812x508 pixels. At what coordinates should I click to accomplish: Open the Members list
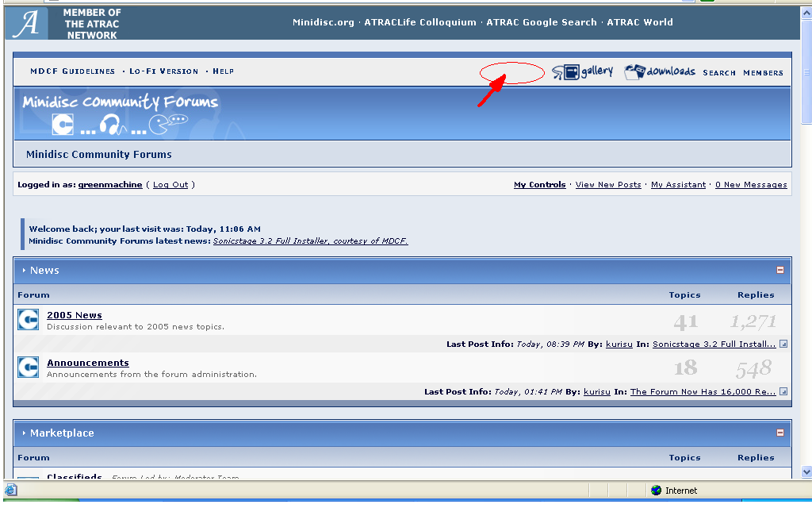pos(764,73)
